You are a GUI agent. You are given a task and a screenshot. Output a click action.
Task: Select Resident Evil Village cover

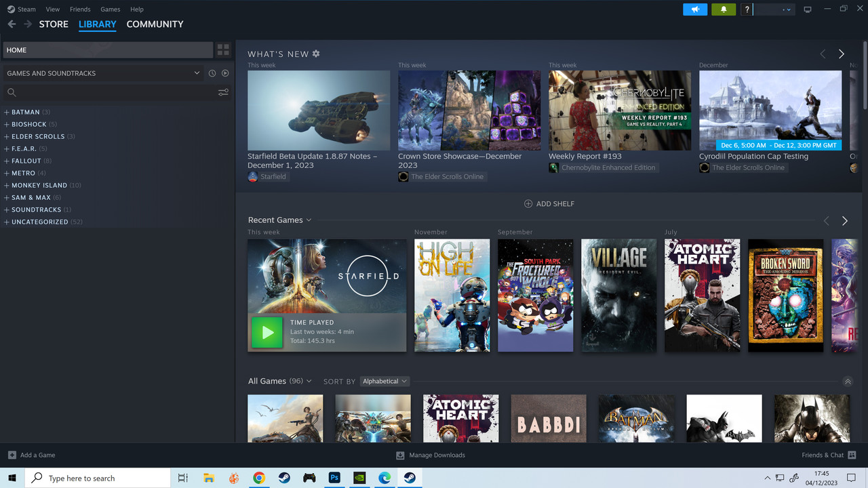tap(619, 296)
